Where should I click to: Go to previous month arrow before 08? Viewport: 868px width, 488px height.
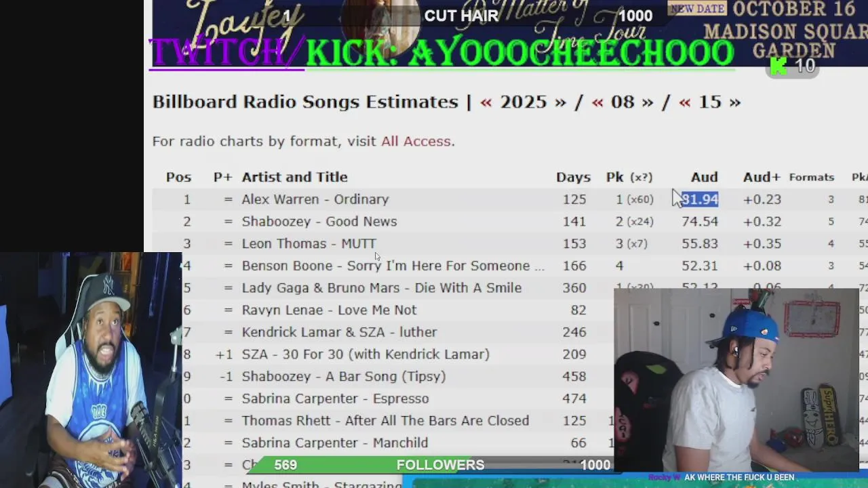coord(597,102)
